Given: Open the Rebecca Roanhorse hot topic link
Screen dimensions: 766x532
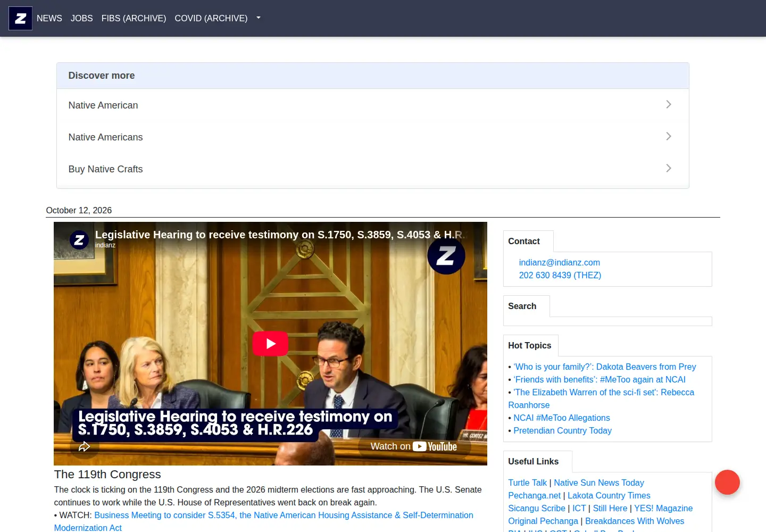Looking at the screenshot, I should [x=601, y=398].
